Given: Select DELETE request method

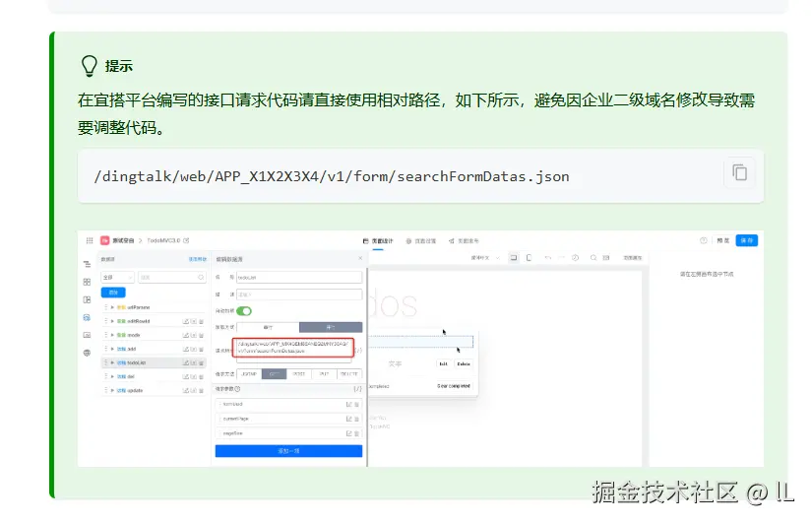Looking at the screenshot, I should [349, 373].
